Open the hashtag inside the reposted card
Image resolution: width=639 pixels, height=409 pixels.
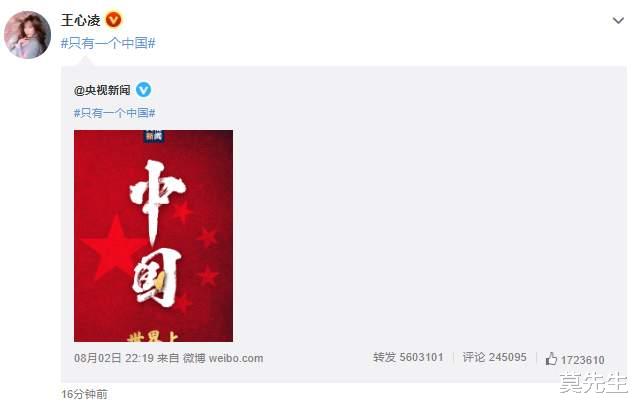click(115, 113)
